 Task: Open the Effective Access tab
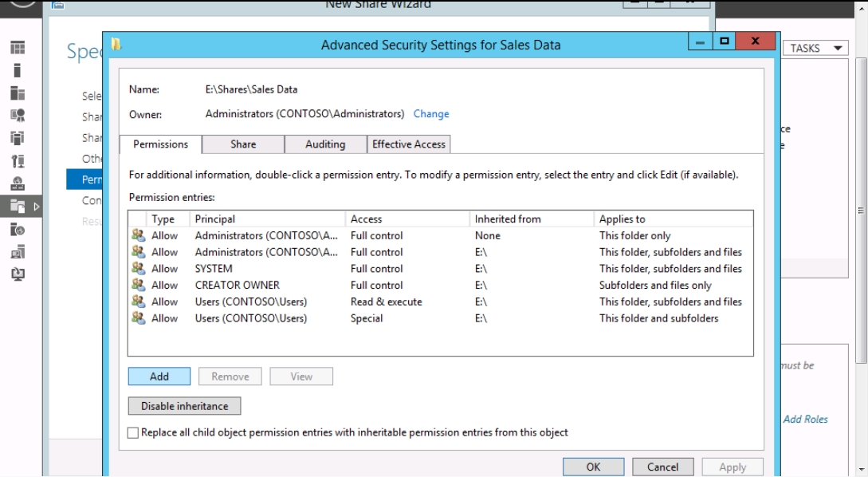click(409, 144)
